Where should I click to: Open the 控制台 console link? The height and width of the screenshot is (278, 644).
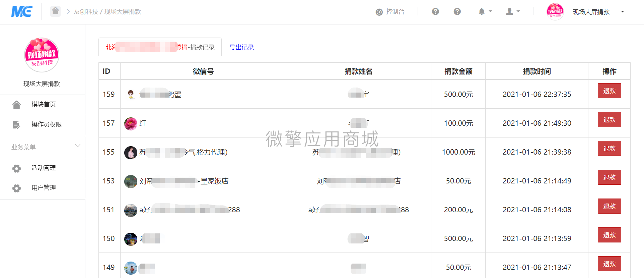(x=390, y=12)
